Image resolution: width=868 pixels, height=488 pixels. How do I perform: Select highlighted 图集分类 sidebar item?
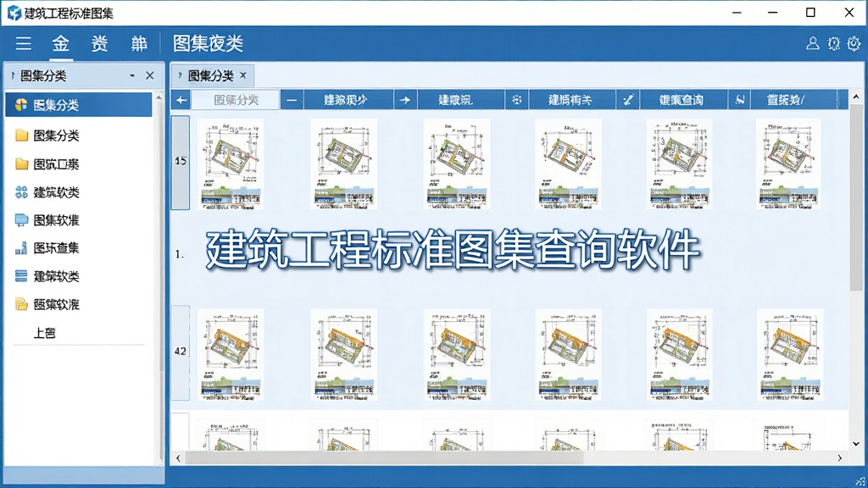coord(79,104)
